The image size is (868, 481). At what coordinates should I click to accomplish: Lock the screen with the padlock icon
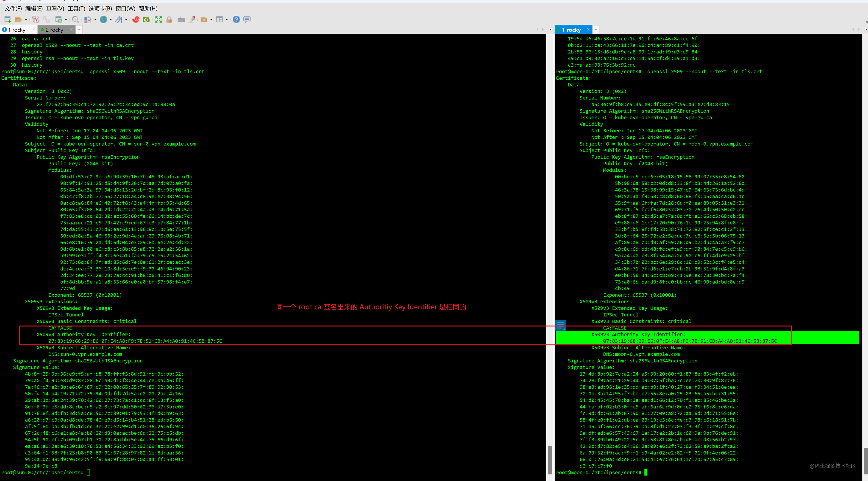[169, 20]
